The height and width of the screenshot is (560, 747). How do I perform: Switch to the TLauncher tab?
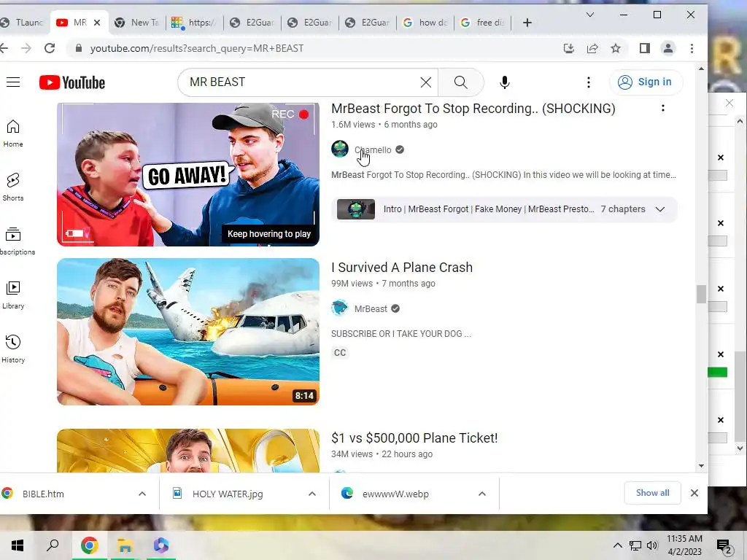pos(23,23)
